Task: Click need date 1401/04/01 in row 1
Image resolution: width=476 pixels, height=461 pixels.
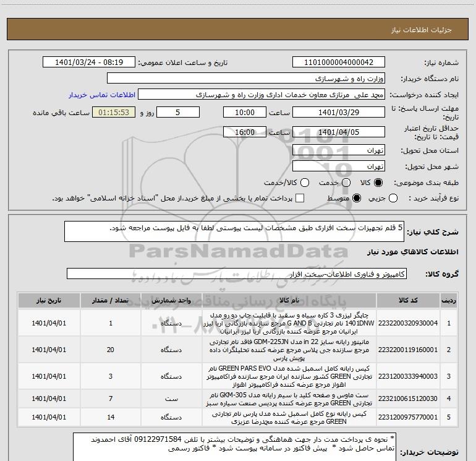Action: (x=49, y=323)
